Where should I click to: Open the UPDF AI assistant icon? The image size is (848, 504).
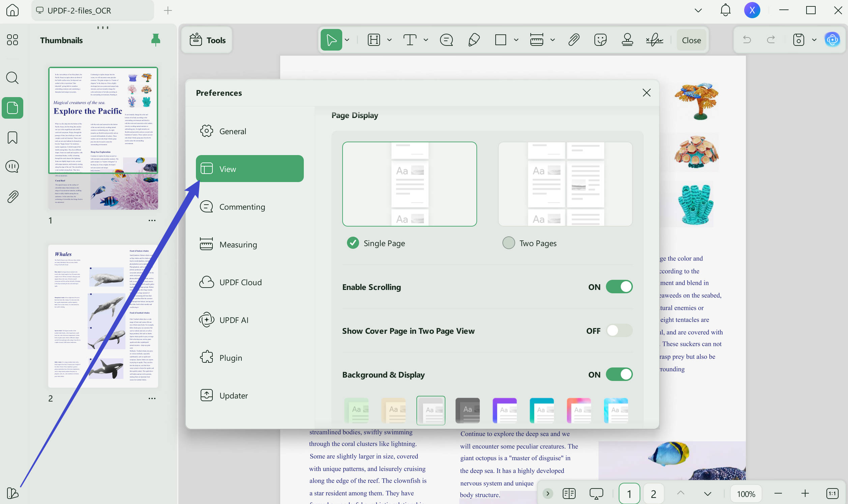(832, 40)
